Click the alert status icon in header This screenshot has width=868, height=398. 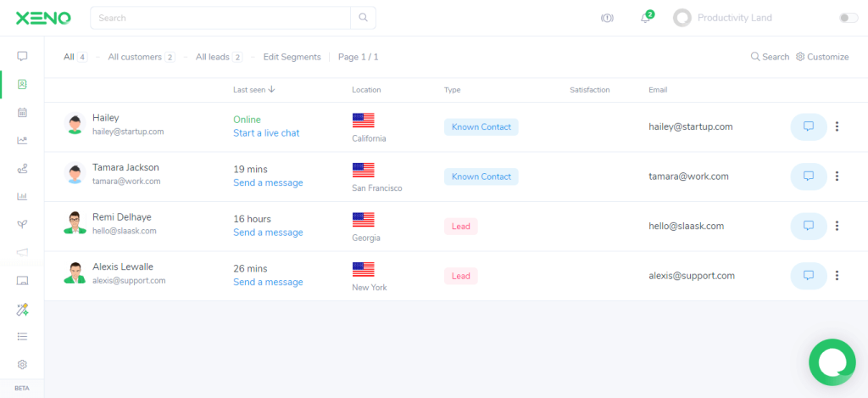(x=607, y=18)
